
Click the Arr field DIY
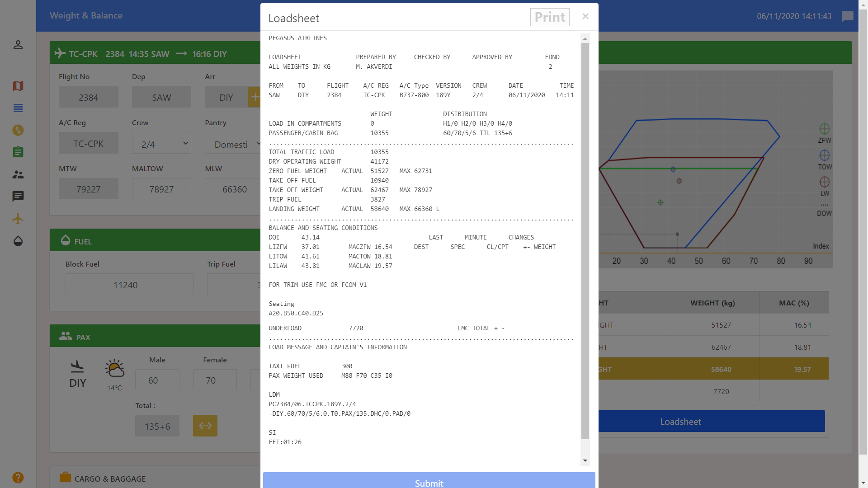click(x=226, y=97)
